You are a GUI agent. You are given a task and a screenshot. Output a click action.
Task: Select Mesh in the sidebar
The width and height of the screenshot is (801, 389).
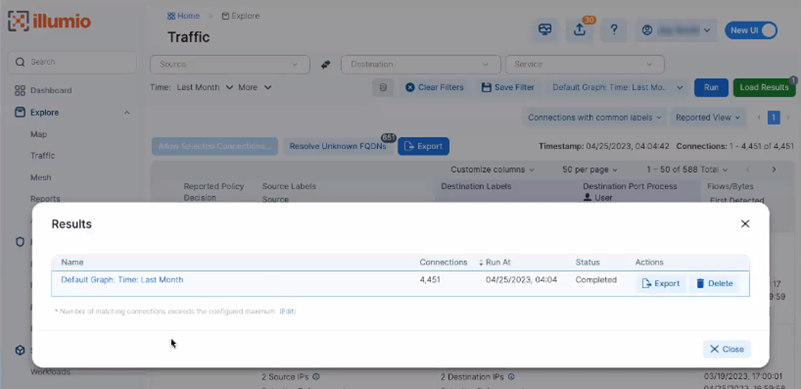point(41,177)
